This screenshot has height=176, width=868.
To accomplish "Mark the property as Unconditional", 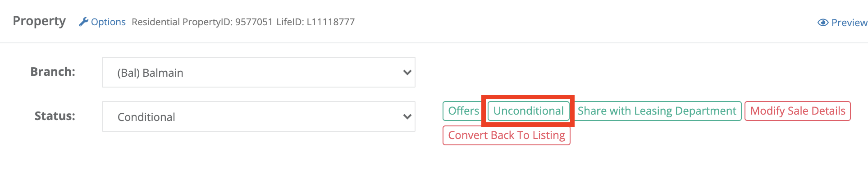I will tap(528, 111).
